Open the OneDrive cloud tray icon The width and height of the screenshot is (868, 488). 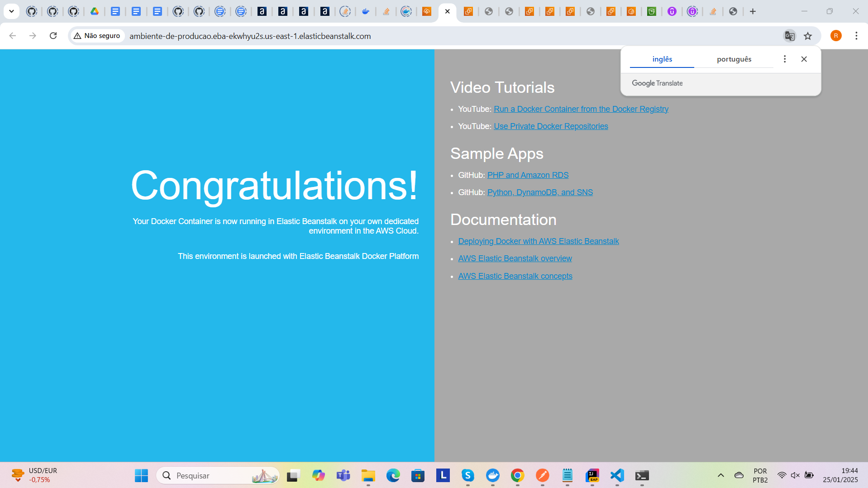tap(739, 475)
